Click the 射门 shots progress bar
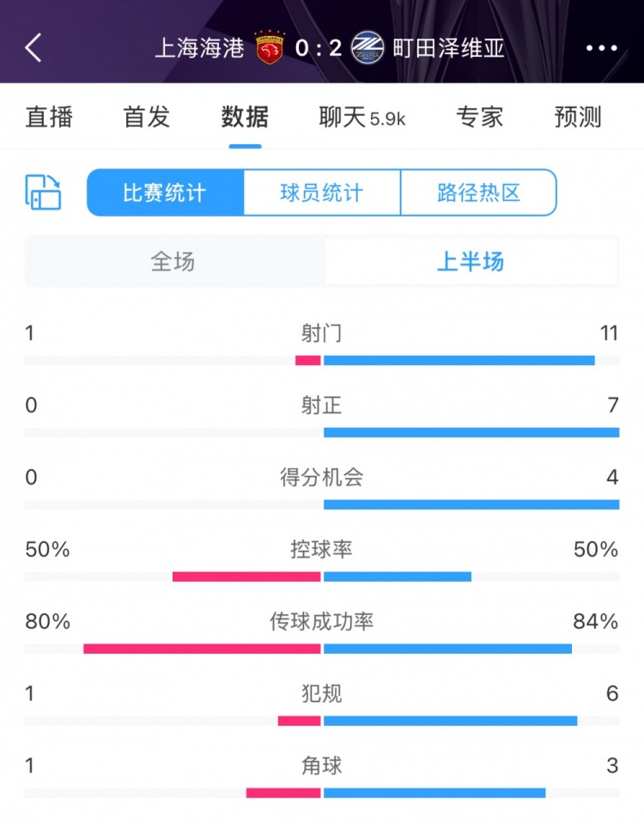Image resolution: width=644 pixels, height=823 pixels. pos(322,360)
